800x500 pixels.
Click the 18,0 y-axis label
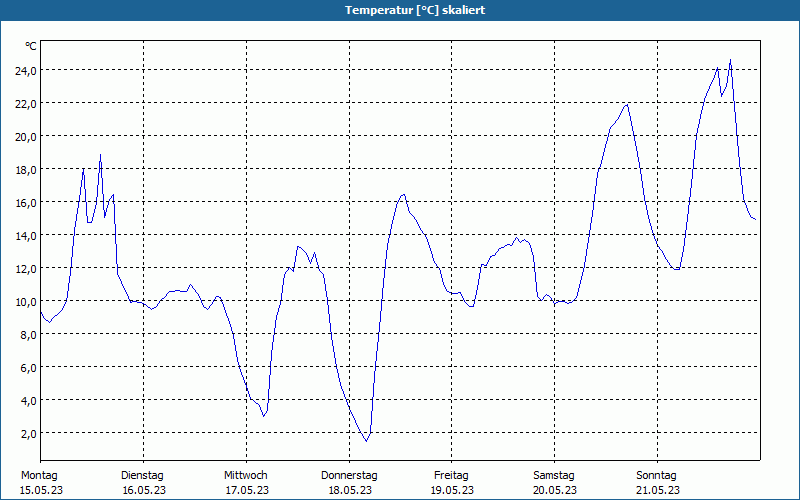click(x=26, y=169)
